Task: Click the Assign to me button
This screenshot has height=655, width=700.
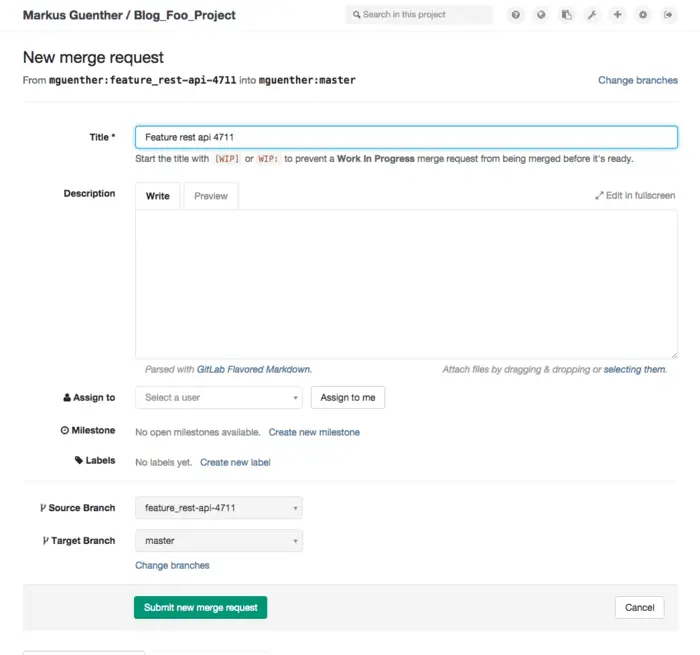Action: pos(348,397)
